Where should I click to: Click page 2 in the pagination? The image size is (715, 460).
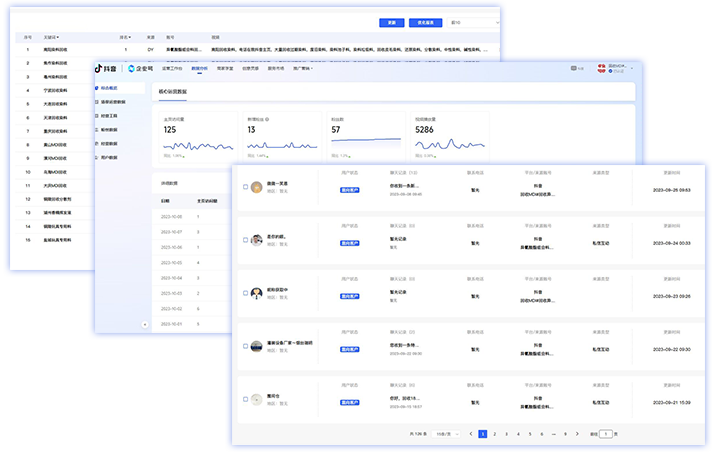(494, 434)
